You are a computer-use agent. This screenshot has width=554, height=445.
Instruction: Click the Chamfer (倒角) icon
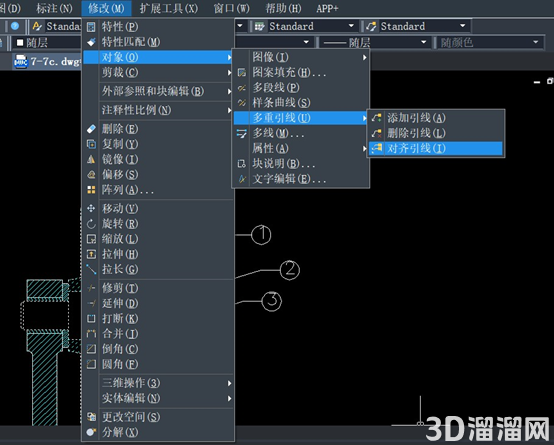click(91, 349)
